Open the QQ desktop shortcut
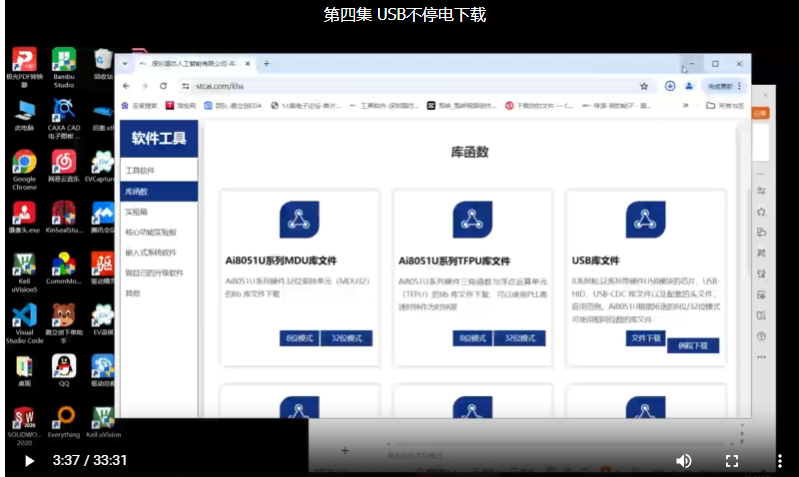Screen dimensions: 799x477 click(x=64, y=370)
